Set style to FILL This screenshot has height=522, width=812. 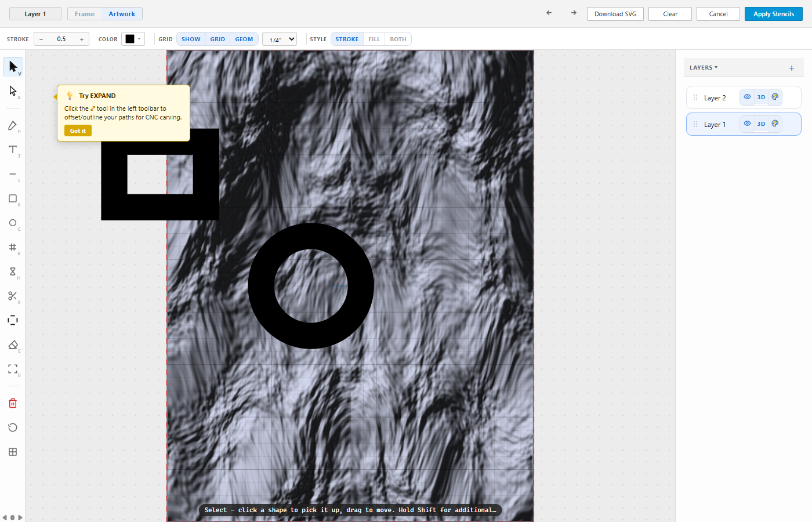coord(374,39)
